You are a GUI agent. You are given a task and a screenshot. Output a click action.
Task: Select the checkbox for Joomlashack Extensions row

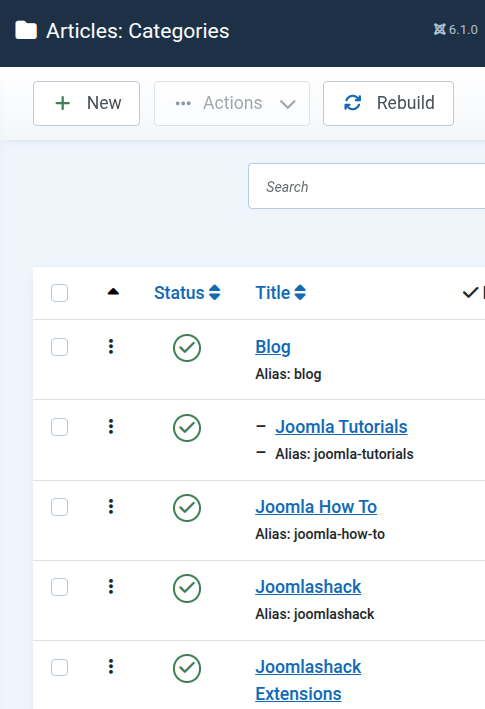[59, 667]
